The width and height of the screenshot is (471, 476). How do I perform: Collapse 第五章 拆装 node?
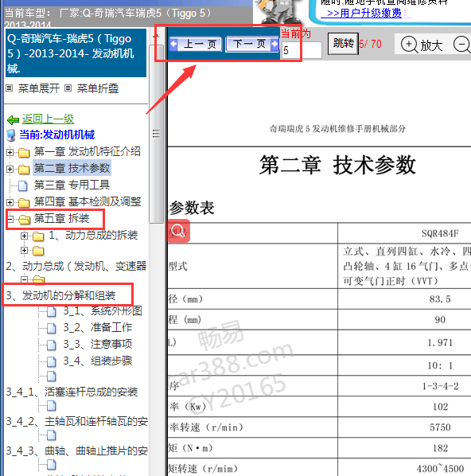tap(10, 219)
